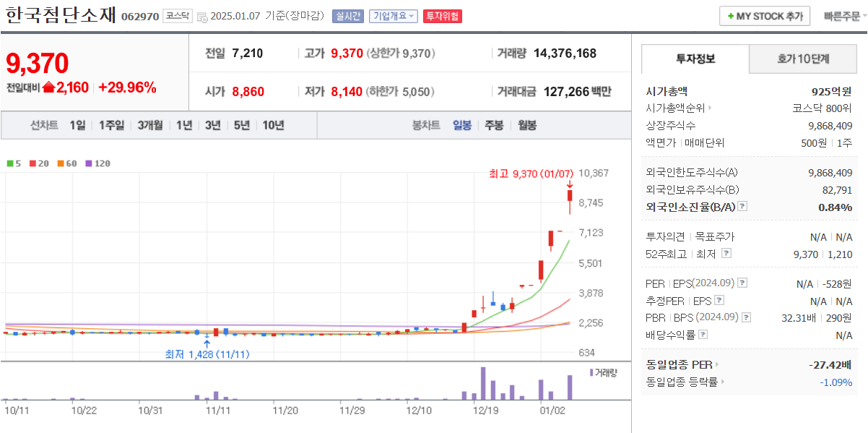Screen dimensions: 868x433
Task: Click the current price 9,370 in large red
Action: 37,64
